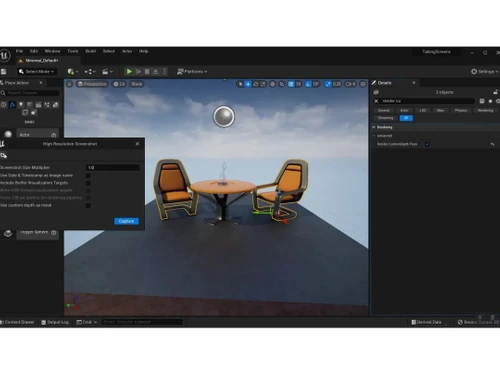This screenshot has height=375, width=500.
Task: Open the Blueprints dropdown in the toolbar
Action: click(x=90, y=72)
